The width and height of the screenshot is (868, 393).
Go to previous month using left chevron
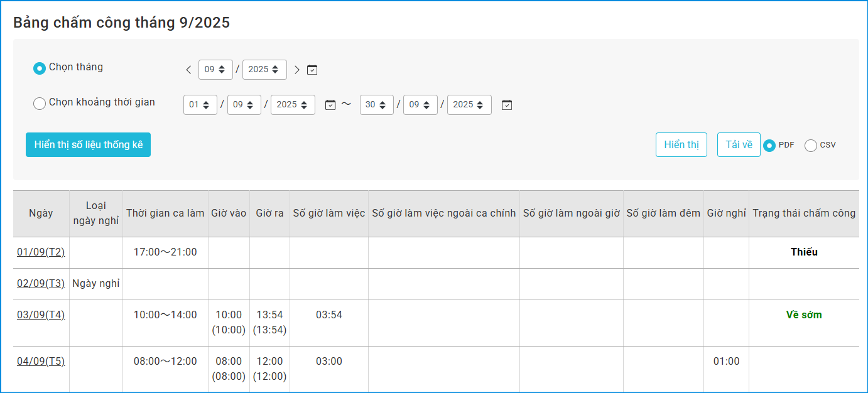coord(188,70)
